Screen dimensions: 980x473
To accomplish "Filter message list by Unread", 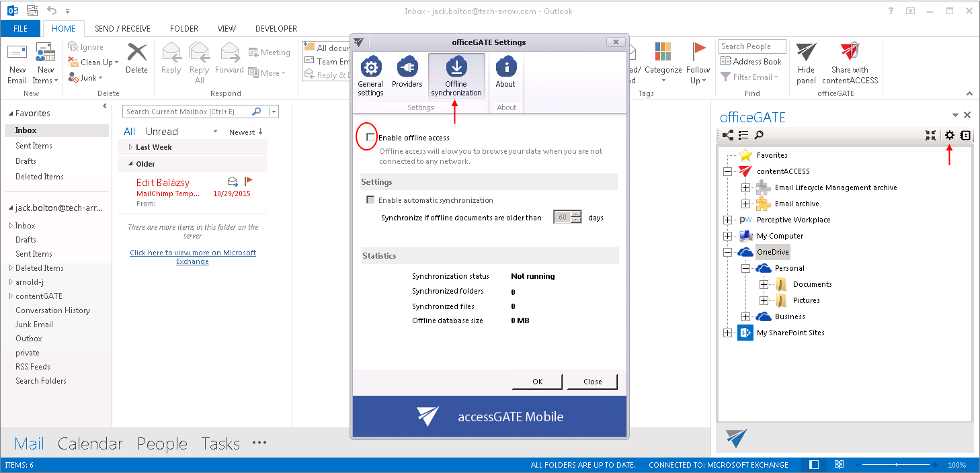I will click(x=162, y=132).
